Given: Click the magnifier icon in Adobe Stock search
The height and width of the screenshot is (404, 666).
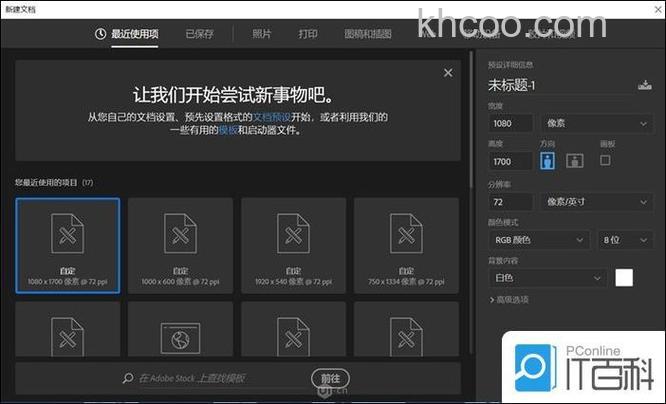Looking at the screenshot, I should (127, 378).
